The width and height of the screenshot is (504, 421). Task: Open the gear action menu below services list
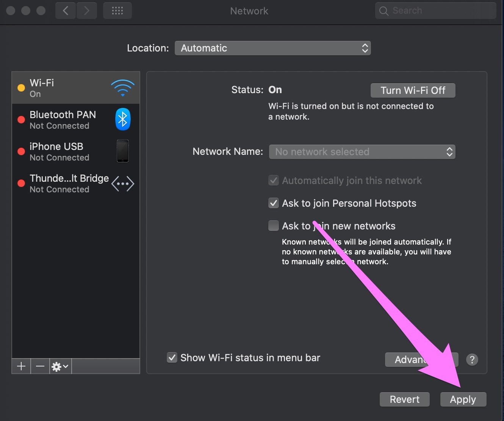(x=60, y=366)
